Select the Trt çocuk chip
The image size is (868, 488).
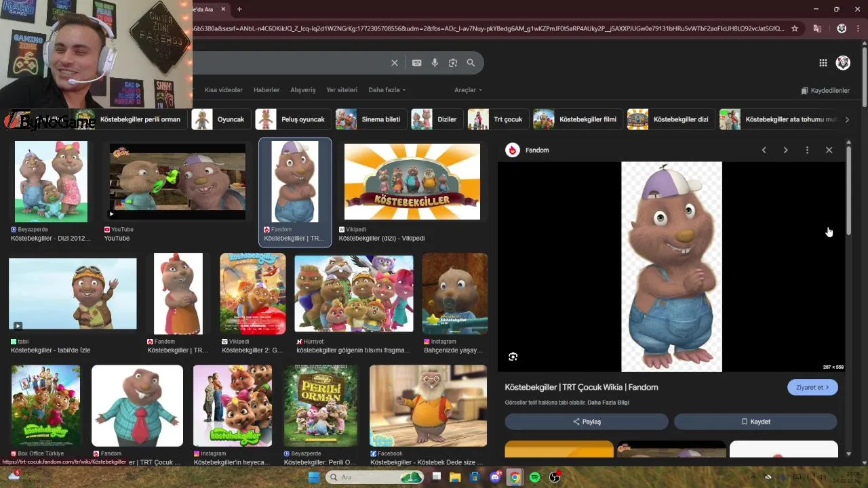(x=498, y=119)
